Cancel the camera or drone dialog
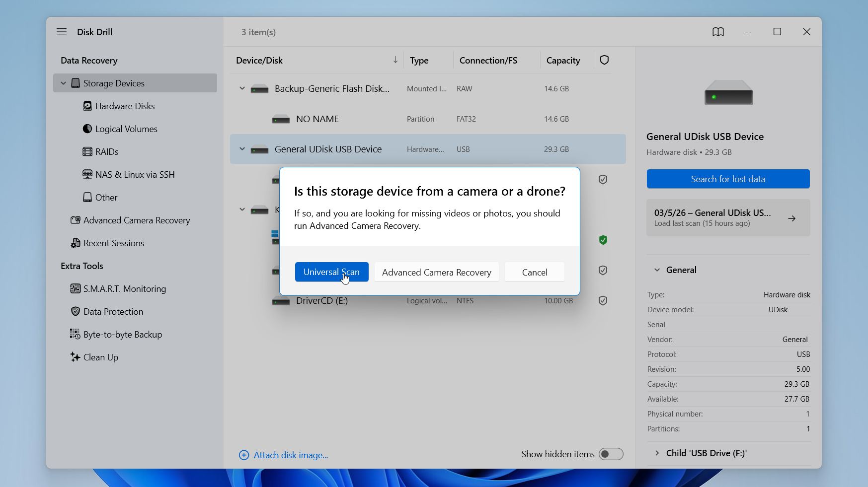Screen dimensions: 868x487 tap(534, 272)
